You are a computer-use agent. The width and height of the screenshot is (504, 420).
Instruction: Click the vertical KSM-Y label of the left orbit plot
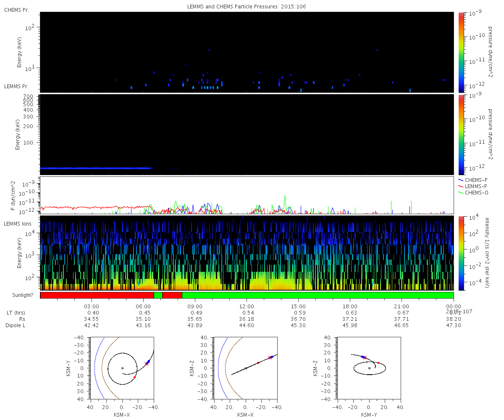(x=69, y=368)
